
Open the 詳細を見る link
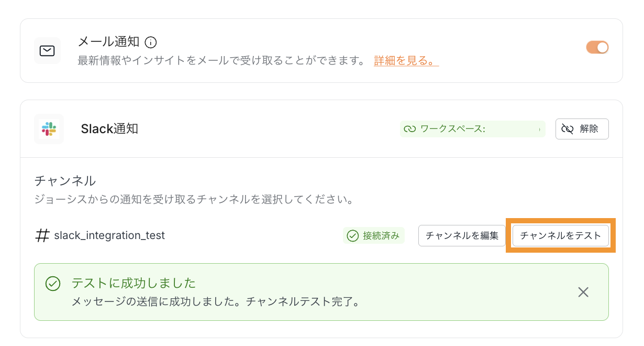click(x=406, y=61)
